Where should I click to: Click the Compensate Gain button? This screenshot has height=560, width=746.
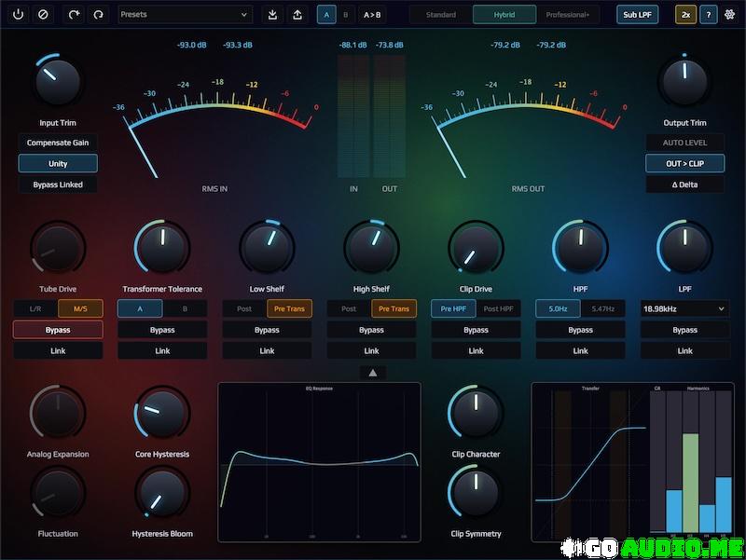58,143
